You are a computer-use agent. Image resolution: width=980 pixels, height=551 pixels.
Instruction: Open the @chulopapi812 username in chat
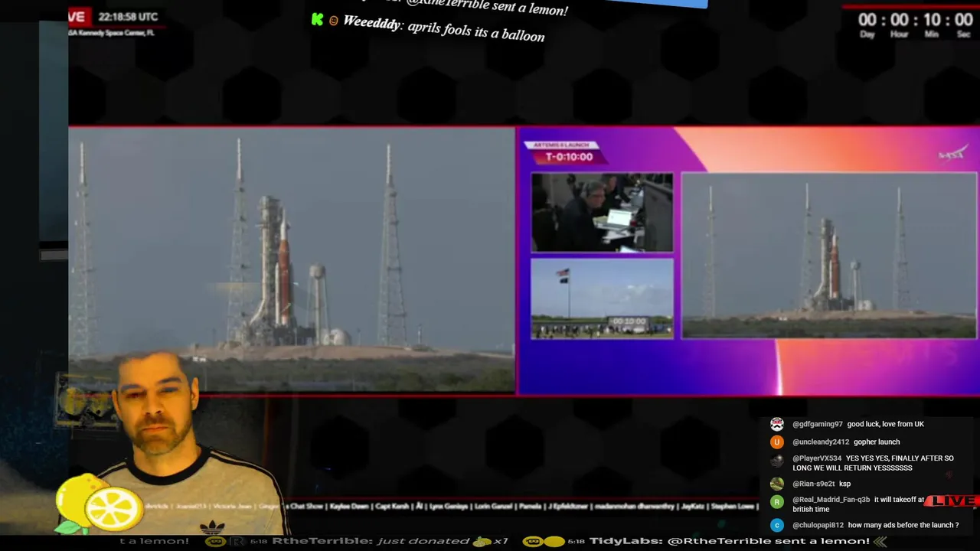(x=818, y=525)
